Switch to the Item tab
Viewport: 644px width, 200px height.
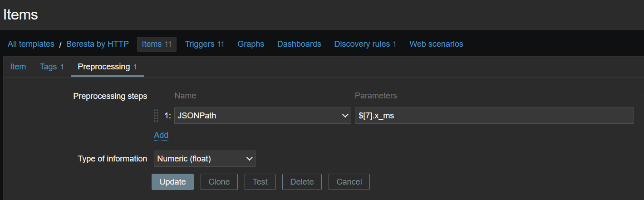(x=18, y=67)
